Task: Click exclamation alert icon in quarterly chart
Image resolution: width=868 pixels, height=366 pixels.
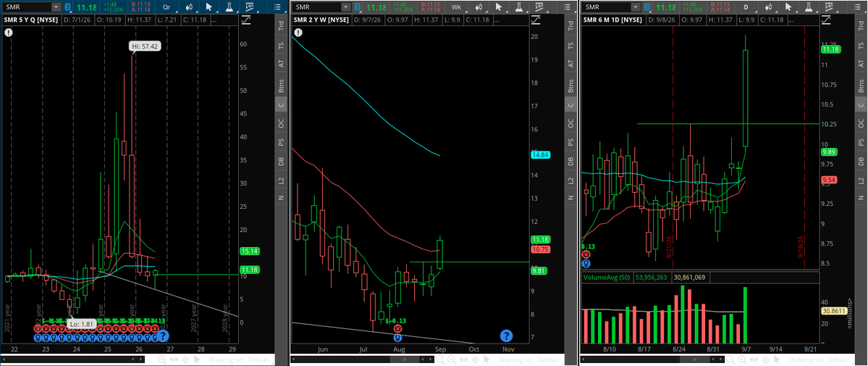Action: point(9,33)
